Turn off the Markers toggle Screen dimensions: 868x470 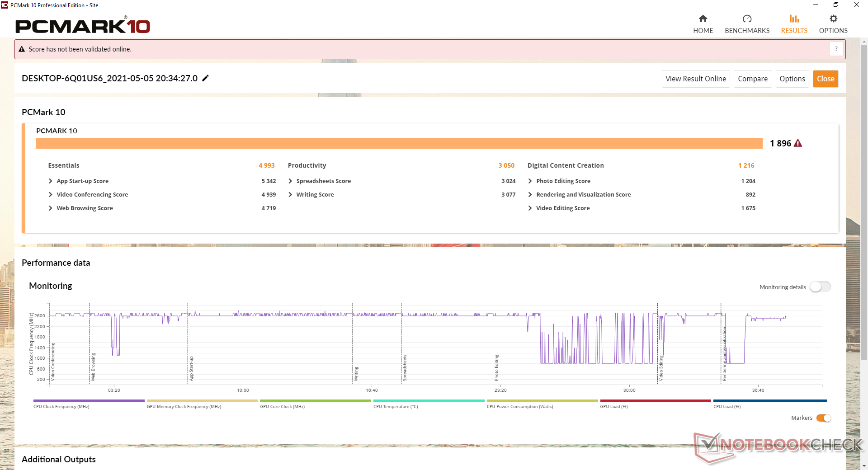[x=824, y=418]
